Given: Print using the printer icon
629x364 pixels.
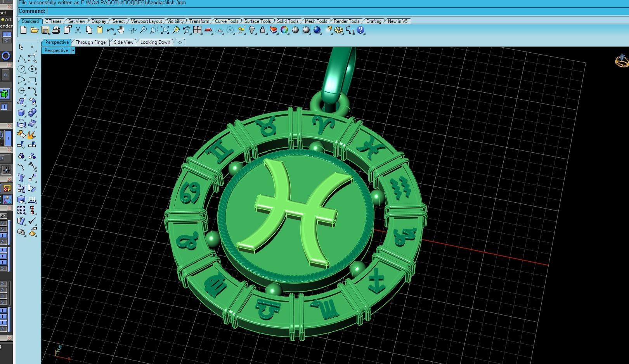Looking at the screenshot, I should click(x=56, y=30).
